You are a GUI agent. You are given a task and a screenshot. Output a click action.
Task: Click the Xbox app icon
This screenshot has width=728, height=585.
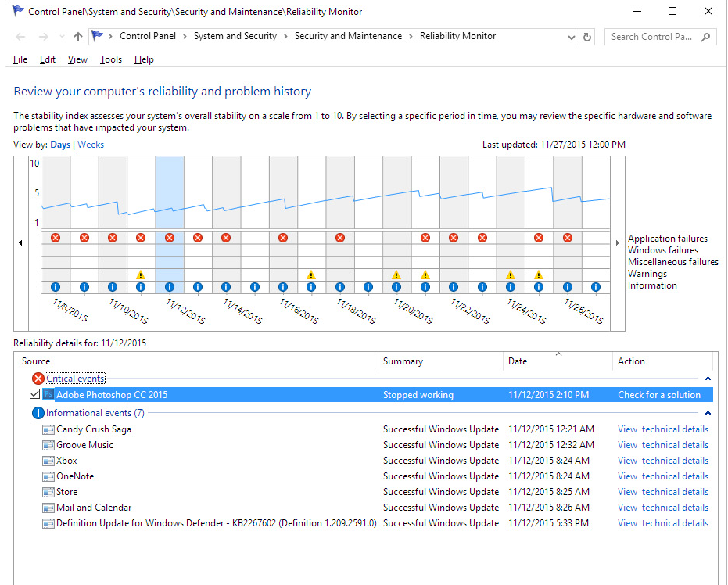pyautogui.click(x=48, y=460)
